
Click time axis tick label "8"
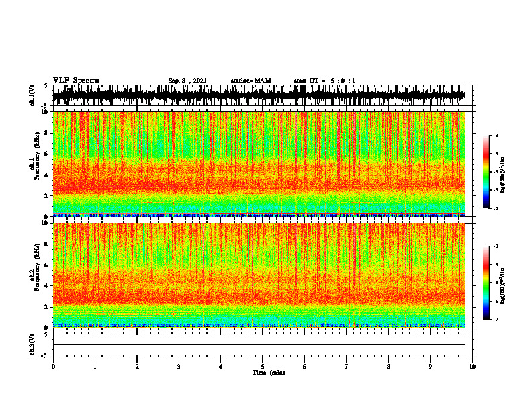coord(388,367)
